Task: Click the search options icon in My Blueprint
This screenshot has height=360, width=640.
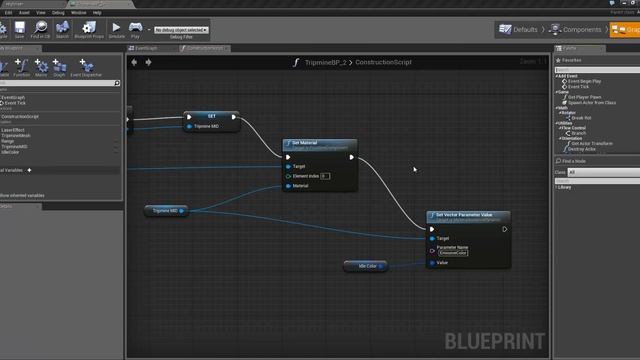Action: [117, 83]
